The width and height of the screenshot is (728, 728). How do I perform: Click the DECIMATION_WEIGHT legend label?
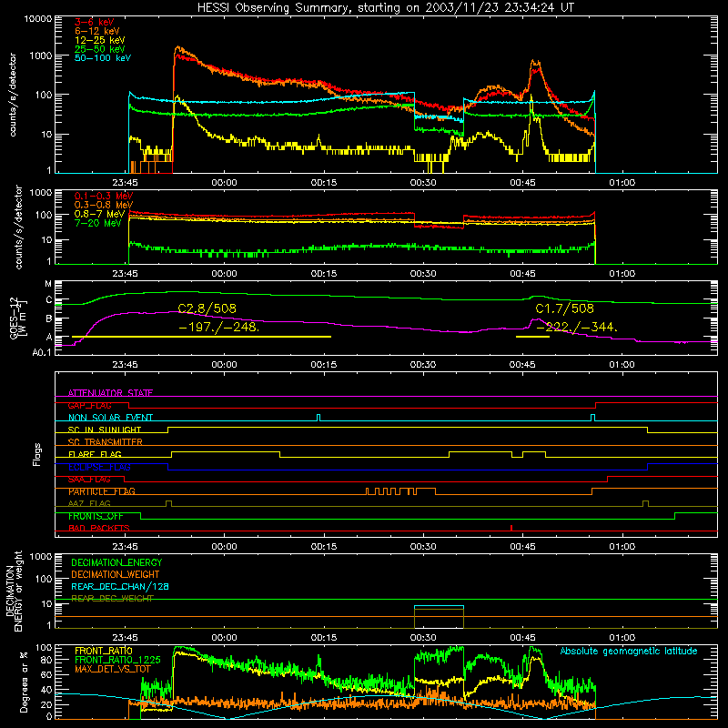(116, 574)
